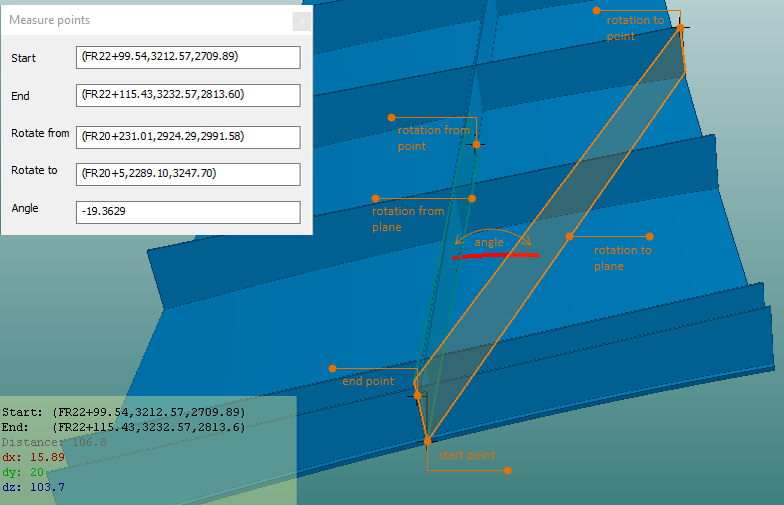Click the 'rotation to point' annotation text
Viewport: 784px width, 505px height.
[635, 28]
